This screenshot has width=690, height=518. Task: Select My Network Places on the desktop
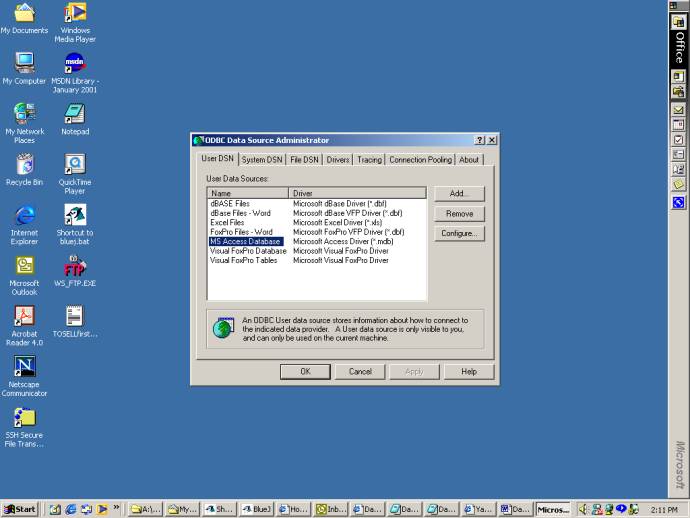click(24, 123)
